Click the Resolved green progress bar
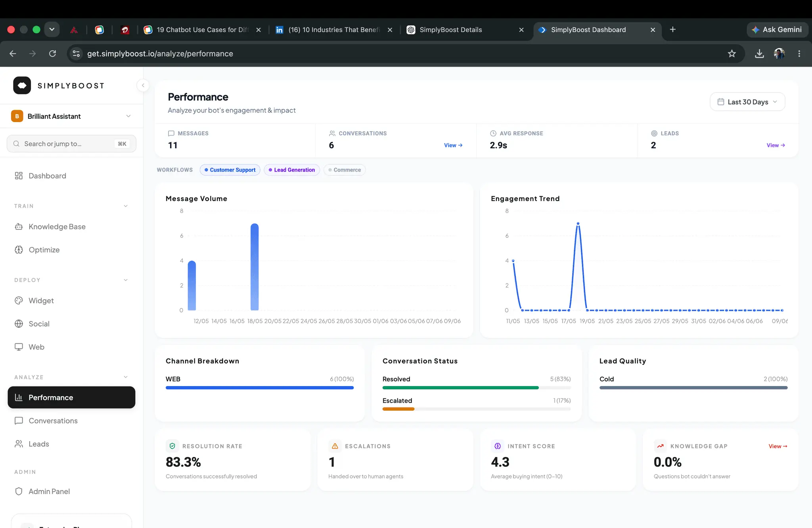The height and width of the screenshot is (528, 812). pyautogui.click(x=460, y=388)
